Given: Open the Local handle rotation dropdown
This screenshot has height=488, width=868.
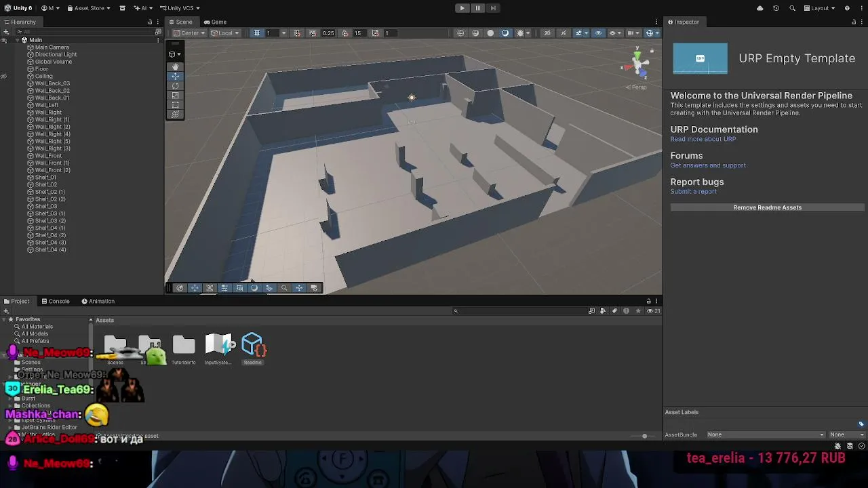Looking at the screenshot, I should point(224,33).
